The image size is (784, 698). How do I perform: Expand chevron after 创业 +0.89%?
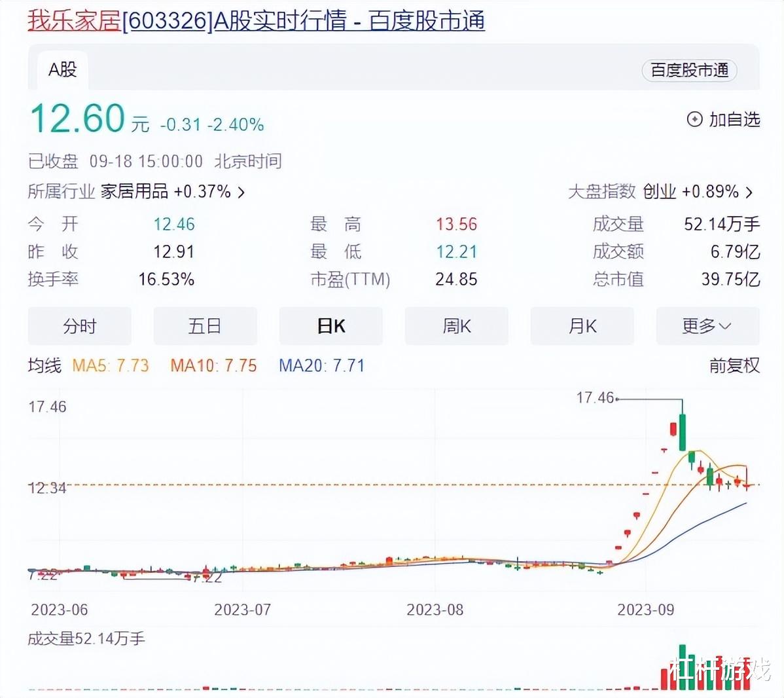749,192
